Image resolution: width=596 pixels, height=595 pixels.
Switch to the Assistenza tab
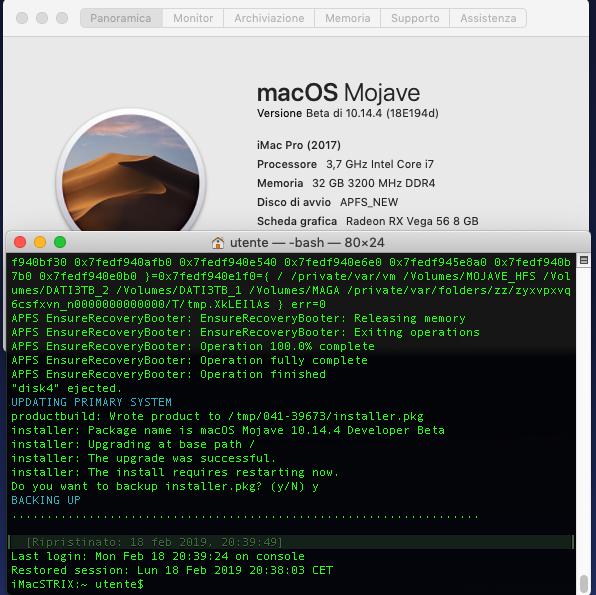click(488, 18)
